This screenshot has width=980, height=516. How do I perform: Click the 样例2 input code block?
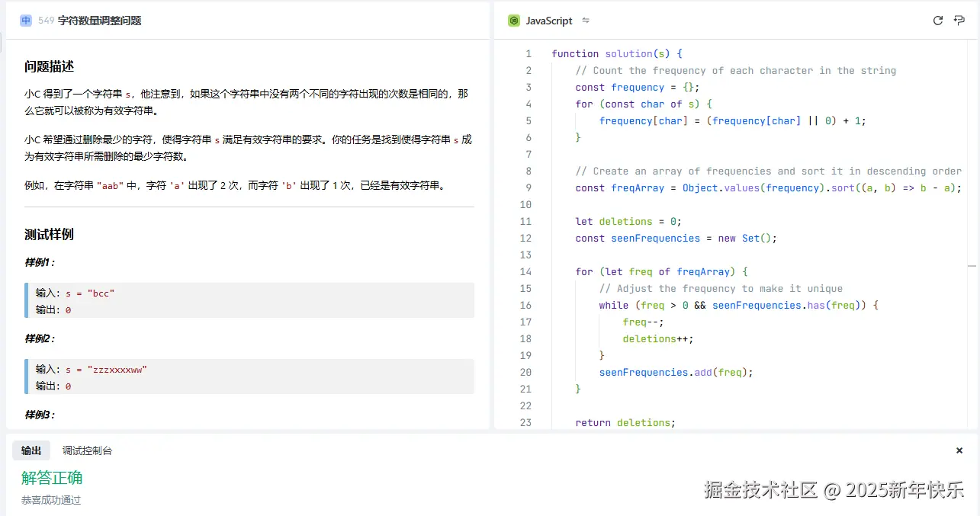249,377
